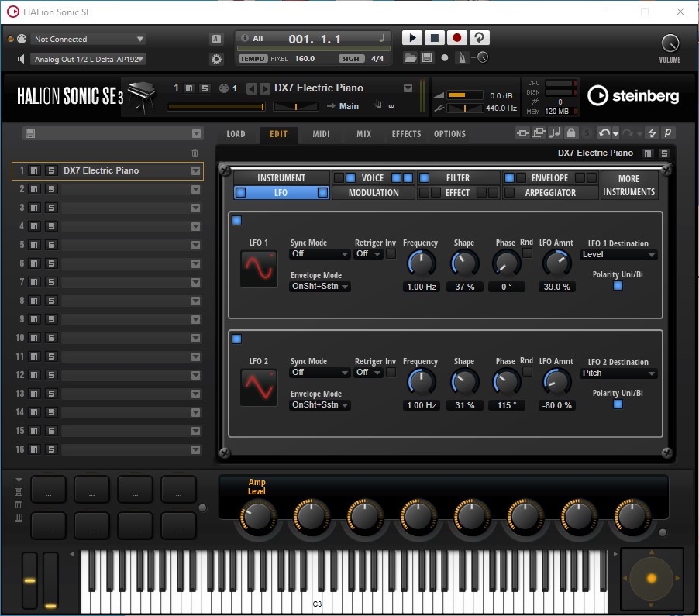The width and height of the screenshot is (699, 616).
Task: Mute slot 5 in the slot rack
Action: click(x=34, y=245)
